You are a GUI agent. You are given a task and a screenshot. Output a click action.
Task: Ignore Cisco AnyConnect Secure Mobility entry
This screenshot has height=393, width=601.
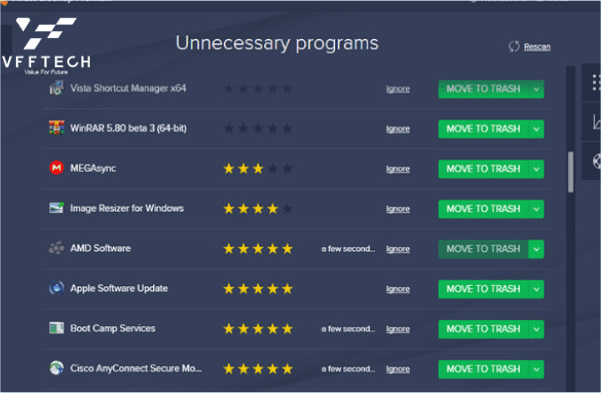[398, 369]
